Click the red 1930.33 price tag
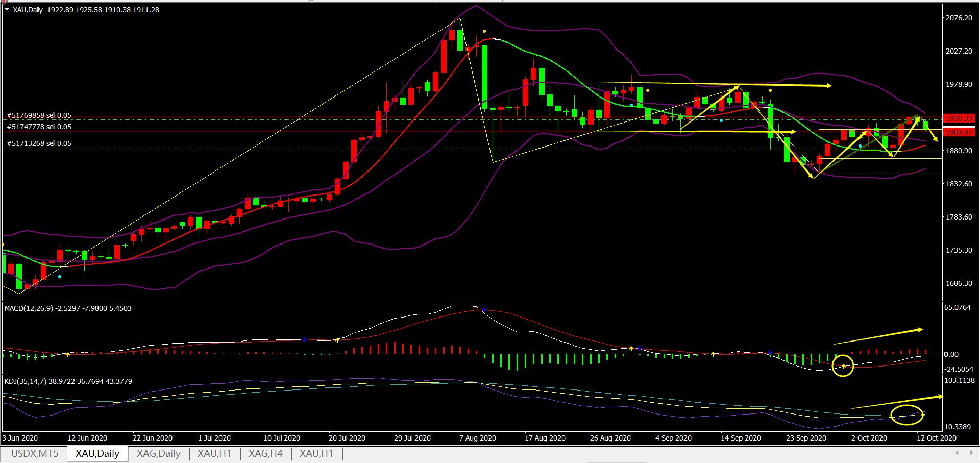Viewport: 980px width, 463px height. click(959, 118)
